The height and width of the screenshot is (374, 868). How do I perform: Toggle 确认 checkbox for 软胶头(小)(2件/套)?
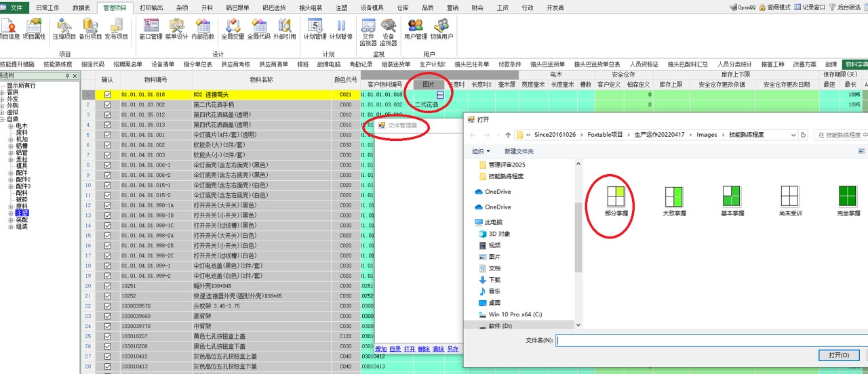click(x=107, y=155)
